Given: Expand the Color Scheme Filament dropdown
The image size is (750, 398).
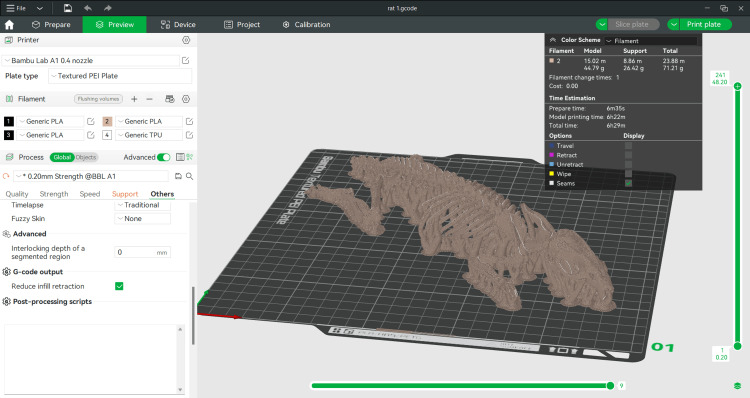Looking at the screenshot, I should coord(651,41).
